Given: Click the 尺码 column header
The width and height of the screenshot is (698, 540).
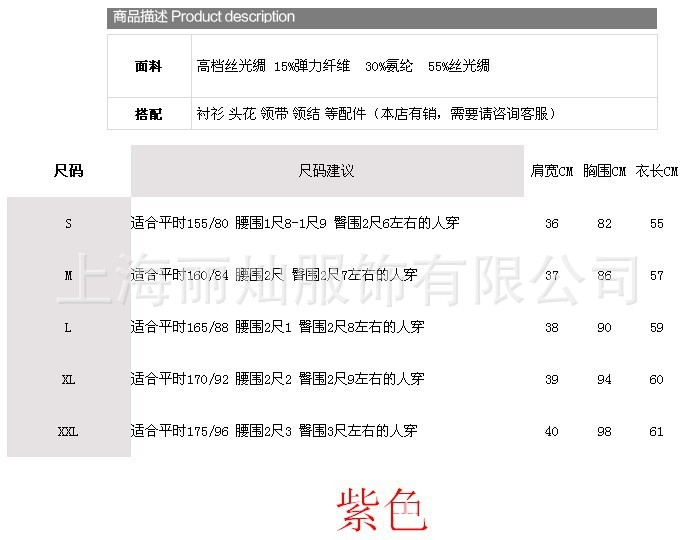Looking at the screenshot, I should click(x=68, y=171).
